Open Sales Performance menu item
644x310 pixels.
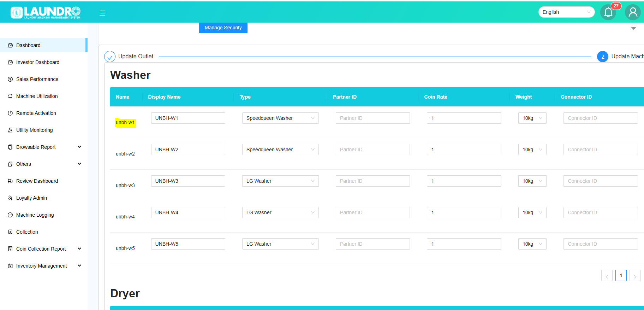point(44,79)
